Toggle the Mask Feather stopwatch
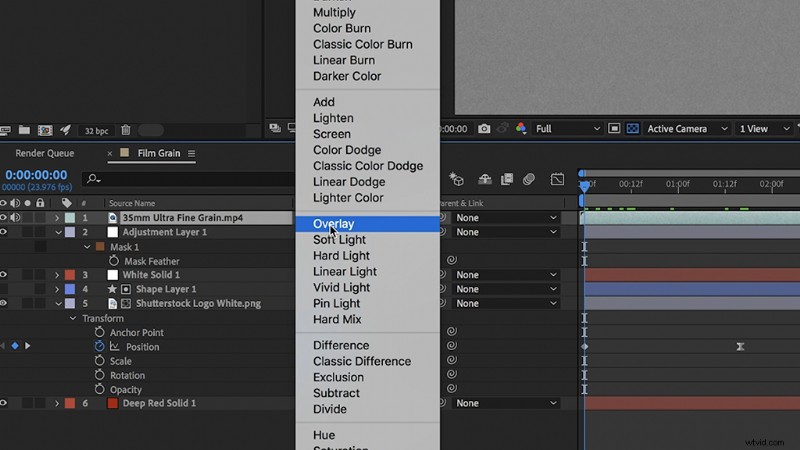Image resolution: width=800 pixels, height=450 pixels. (x=114, y=261)
